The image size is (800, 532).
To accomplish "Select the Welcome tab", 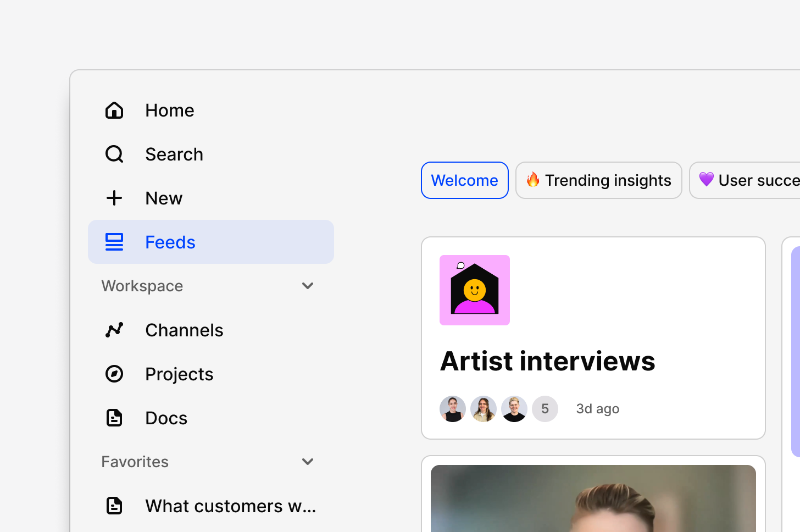I will [465, 180].
